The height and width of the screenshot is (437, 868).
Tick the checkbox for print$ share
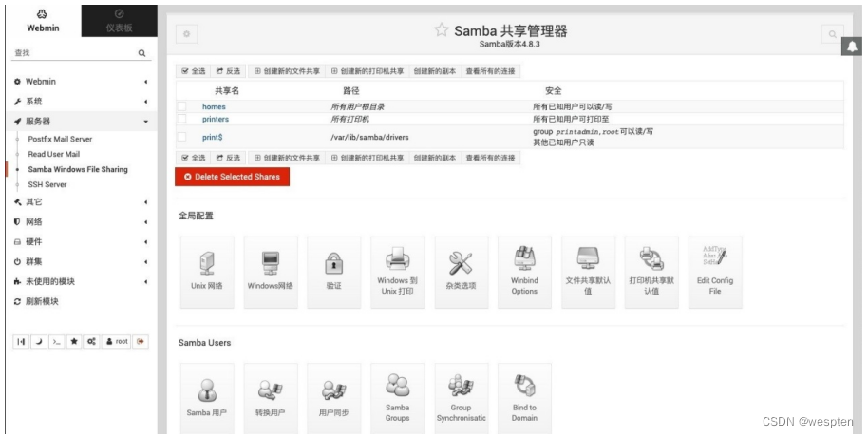pyautogui.click(x=181, y=137)
